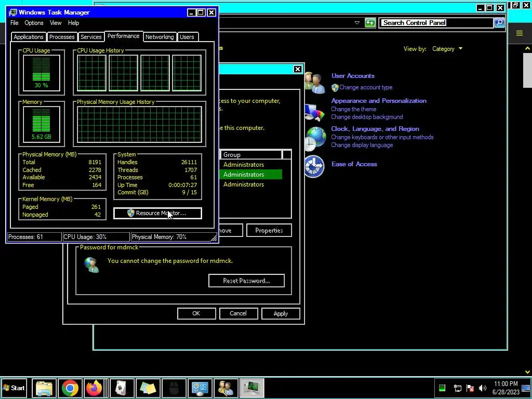This screenshot has width=532, height=399.
Task: Click the Change the theme link
Action: tap(353, 109)
